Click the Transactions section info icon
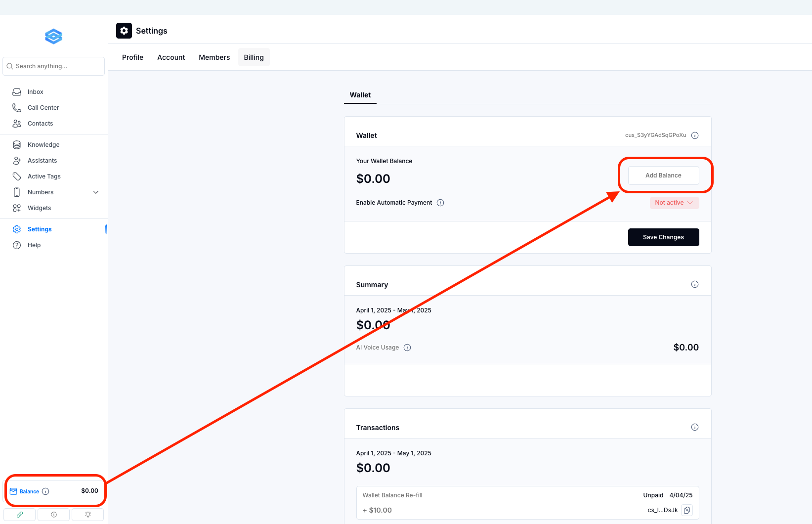The width and height of the screenshot is (812, 524). point(695,427)
